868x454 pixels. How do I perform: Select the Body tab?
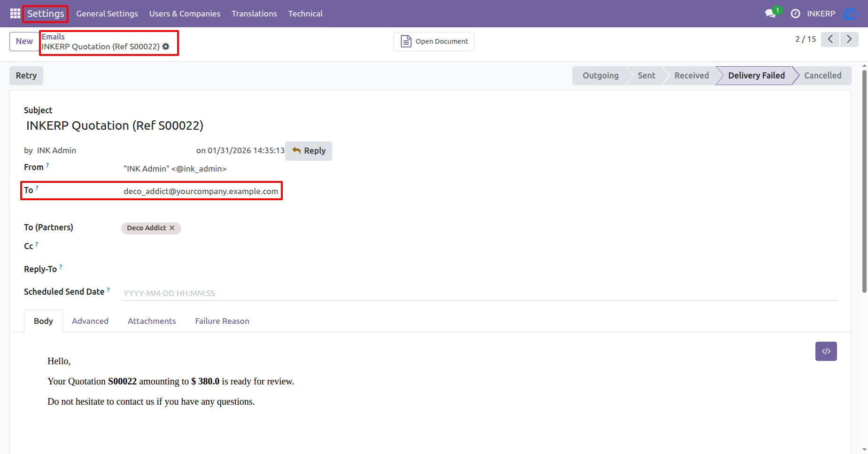point(43,321)
